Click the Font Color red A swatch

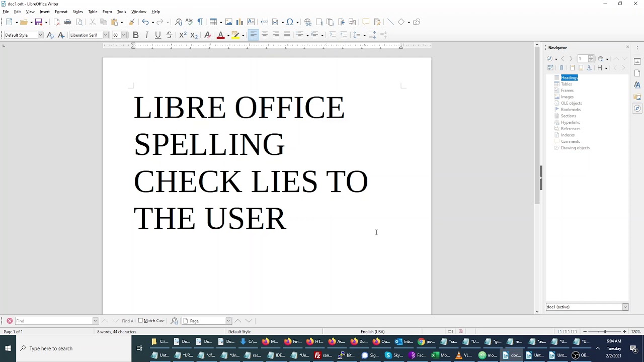pyautogui.click(x=220, y=35)
